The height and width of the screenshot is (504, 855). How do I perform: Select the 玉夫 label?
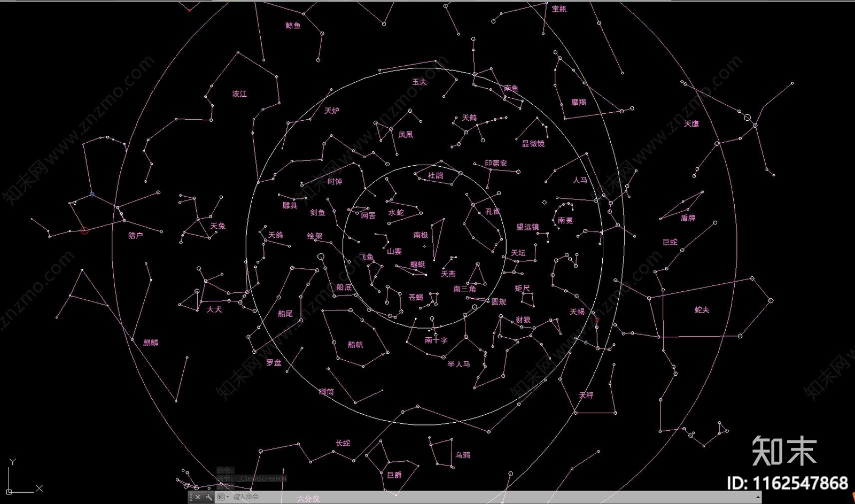[x=419, y=82]
